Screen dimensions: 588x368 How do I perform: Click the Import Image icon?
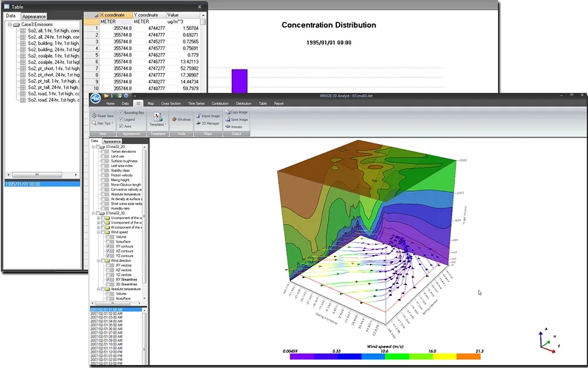198,116
